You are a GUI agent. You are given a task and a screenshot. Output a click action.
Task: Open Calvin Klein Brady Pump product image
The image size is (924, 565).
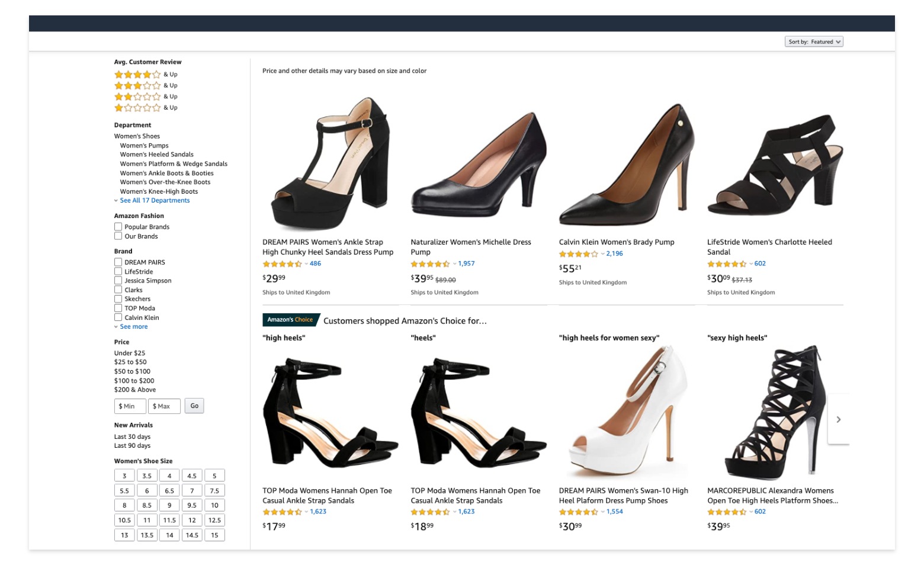point(628,164)
